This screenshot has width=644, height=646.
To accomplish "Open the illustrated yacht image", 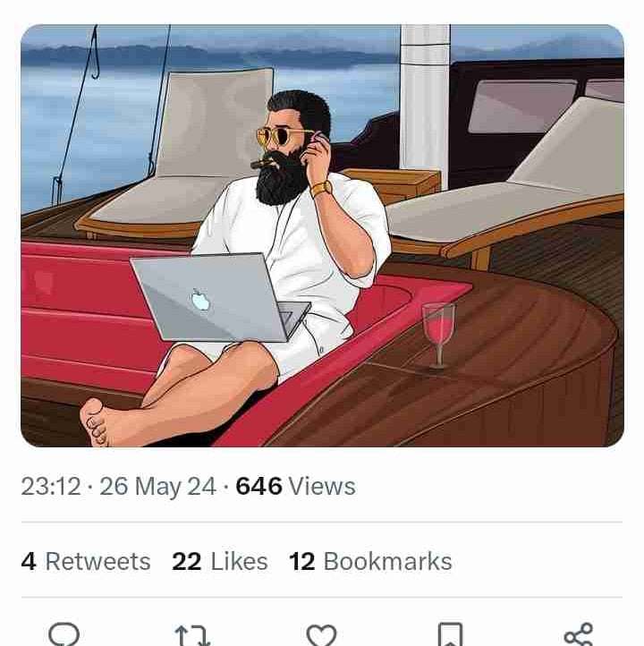I will pos(322,235).
